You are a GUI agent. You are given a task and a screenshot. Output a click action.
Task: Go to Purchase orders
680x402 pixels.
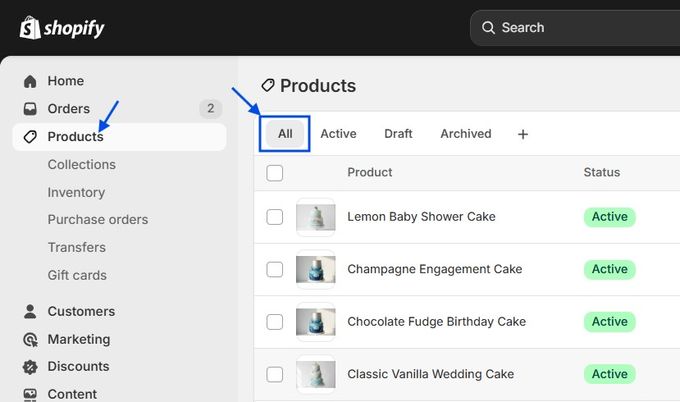pos(98,220)
